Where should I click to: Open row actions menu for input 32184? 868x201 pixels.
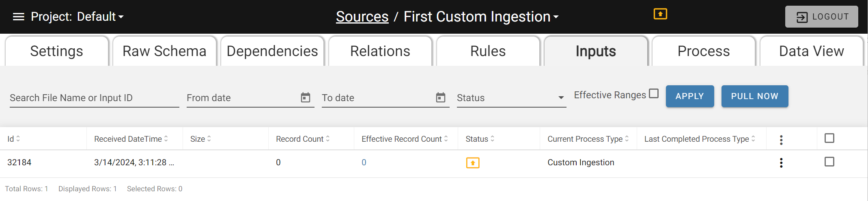coord(781,163)
